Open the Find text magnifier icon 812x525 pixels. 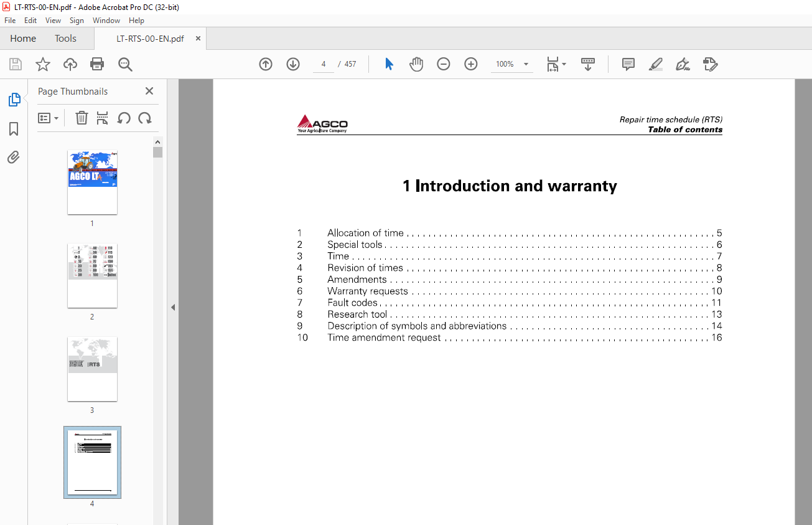[125, 64]
